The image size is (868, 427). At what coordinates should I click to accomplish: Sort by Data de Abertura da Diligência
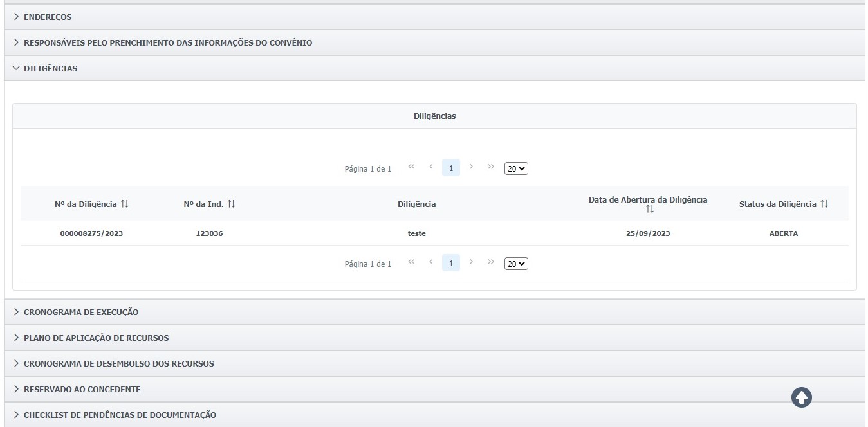point(649,209)
